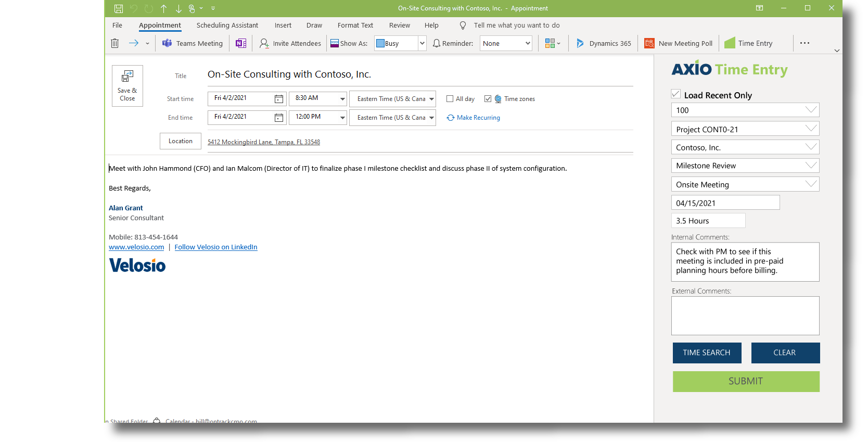
Task: Click the green SUBMIT button
Action: pos(746,382)
